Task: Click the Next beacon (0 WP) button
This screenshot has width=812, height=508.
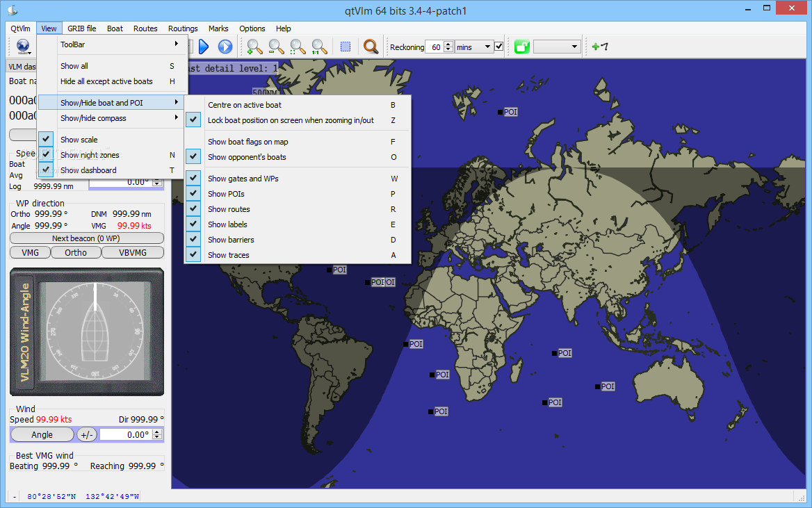Action: tap(86, 238)
